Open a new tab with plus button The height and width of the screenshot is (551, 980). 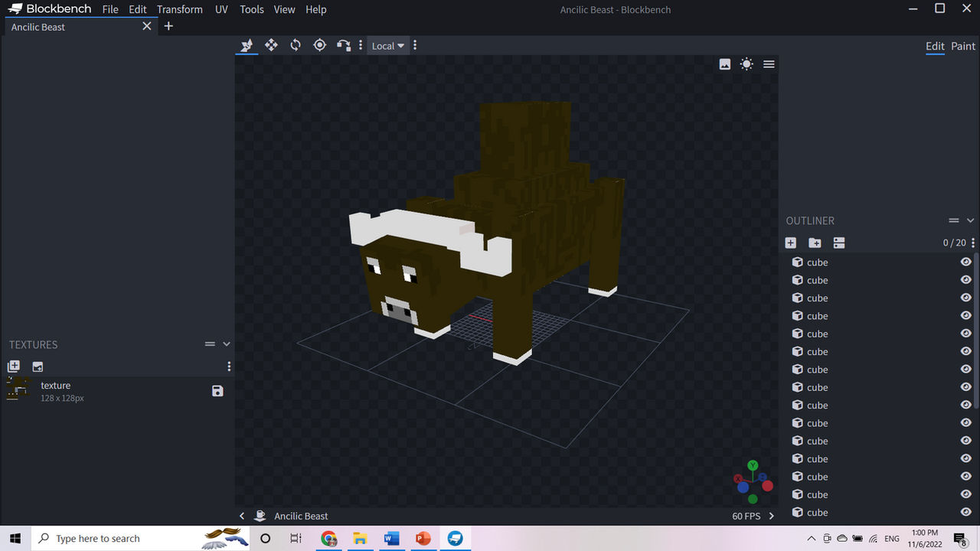(168, 26)
